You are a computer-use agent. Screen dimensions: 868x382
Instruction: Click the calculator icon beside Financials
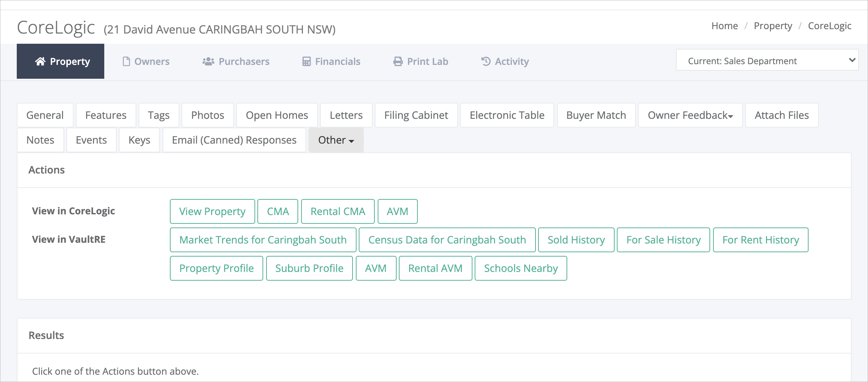click(x=307, y=61)
